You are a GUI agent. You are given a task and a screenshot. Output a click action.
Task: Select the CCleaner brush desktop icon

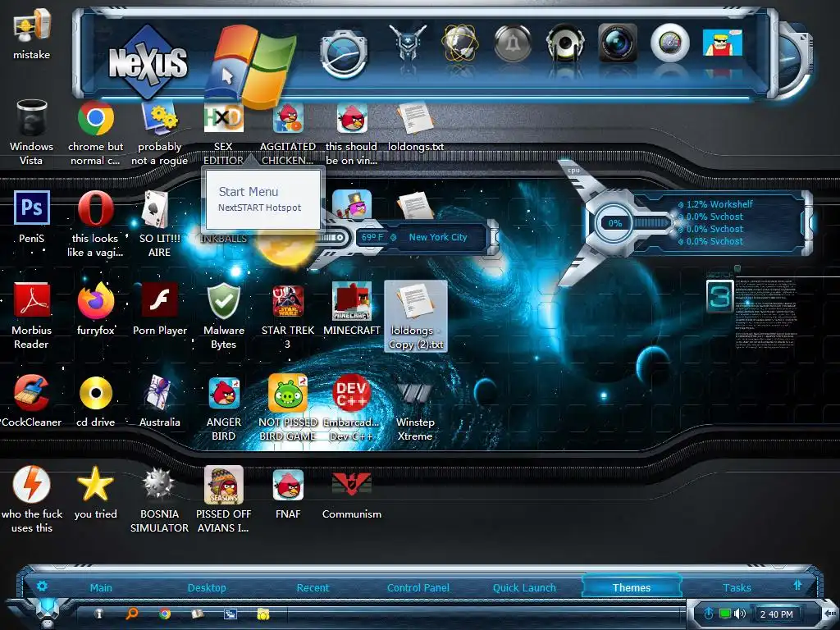coord(32,400)
